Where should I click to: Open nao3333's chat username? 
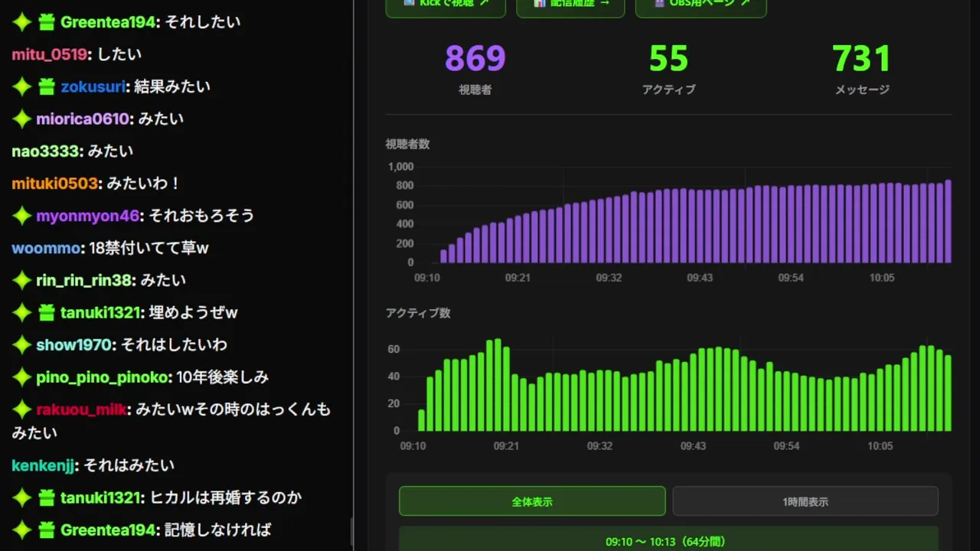[45, 151]
